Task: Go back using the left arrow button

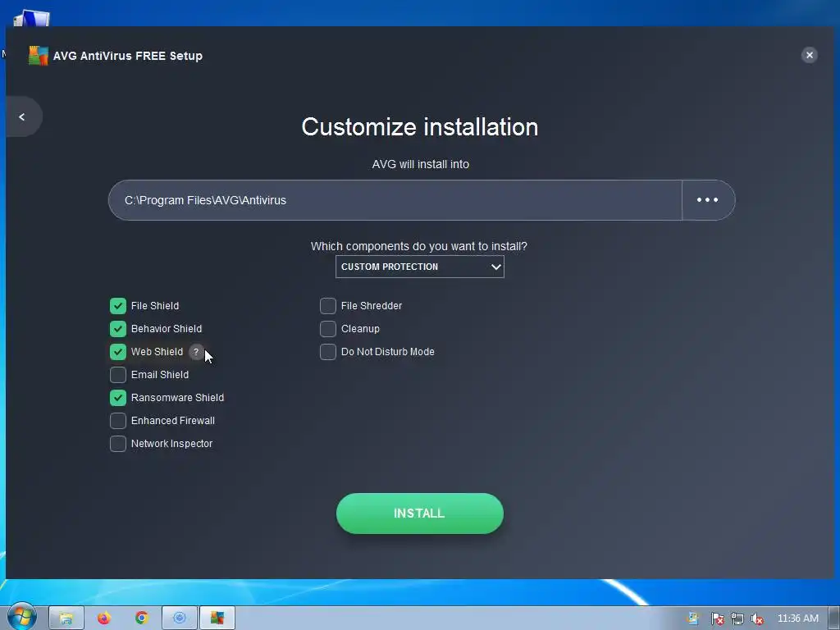Action: coord(22,116)
